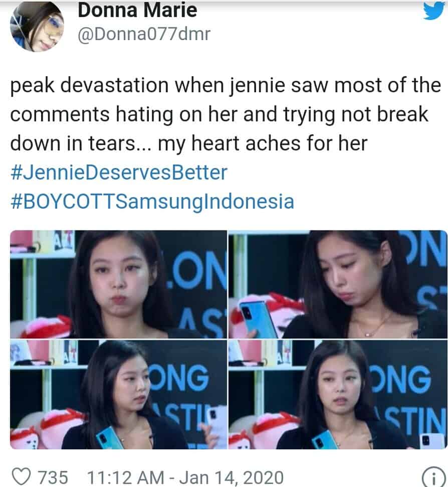Tap the blue phone in the top-right photo
The width and height of the screenshot is (448, 487).
255,319
